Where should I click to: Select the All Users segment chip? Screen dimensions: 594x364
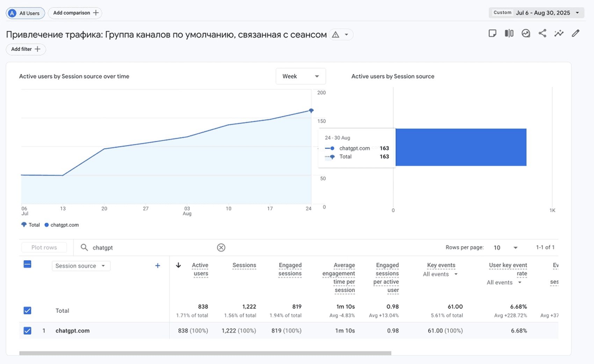[25, 13]
